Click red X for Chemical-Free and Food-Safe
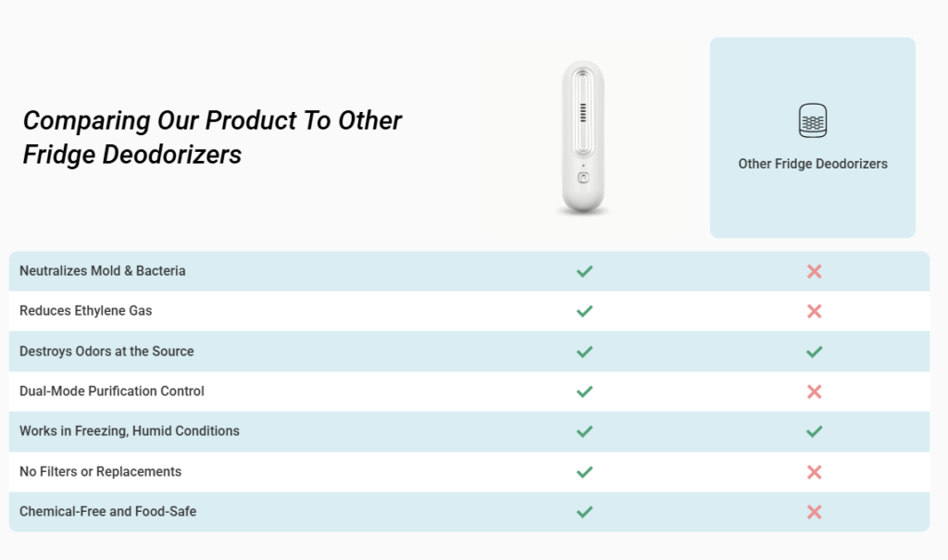This screenshot has width=948, height=560. coord(815,512)
